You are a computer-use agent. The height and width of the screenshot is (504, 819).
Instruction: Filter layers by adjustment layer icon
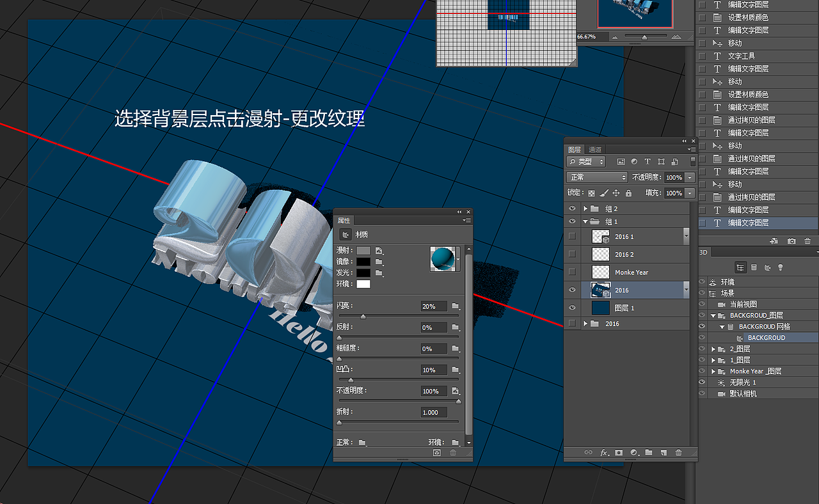click(634, 162)
